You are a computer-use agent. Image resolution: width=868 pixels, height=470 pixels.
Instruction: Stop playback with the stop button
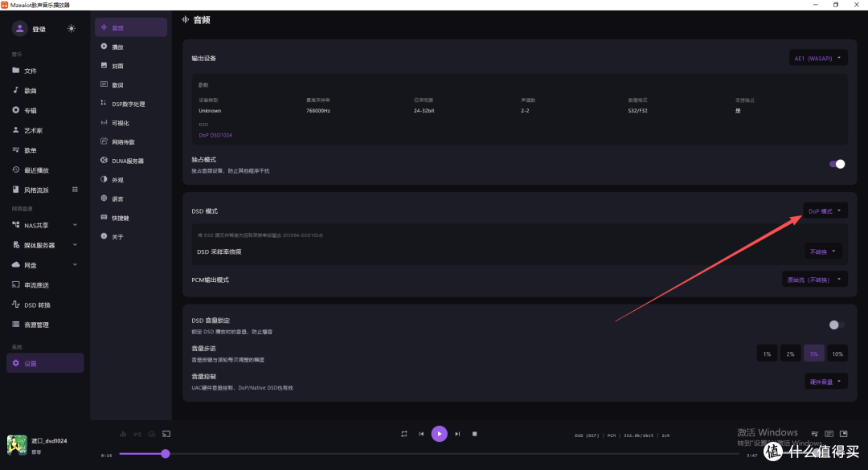pos(474,434)
